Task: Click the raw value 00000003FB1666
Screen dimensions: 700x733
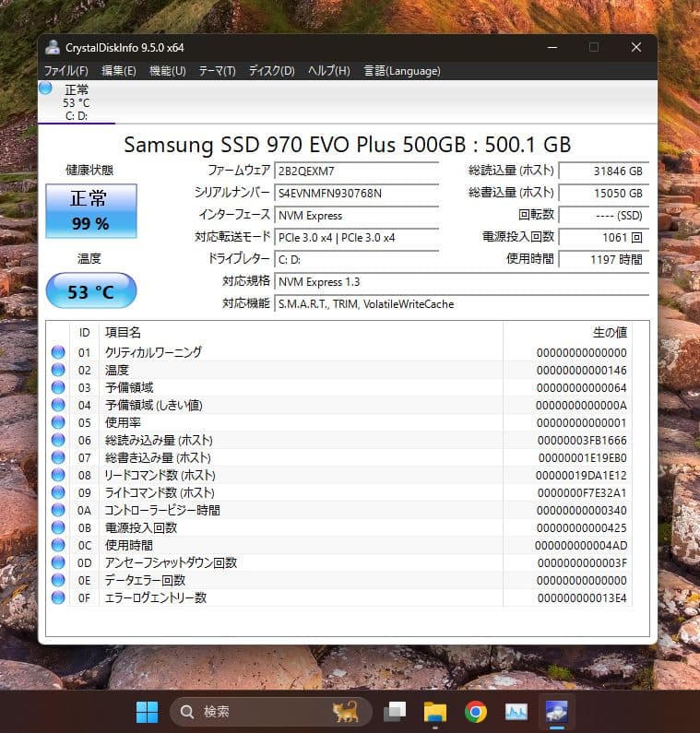Action: click(x=582, y=441)
